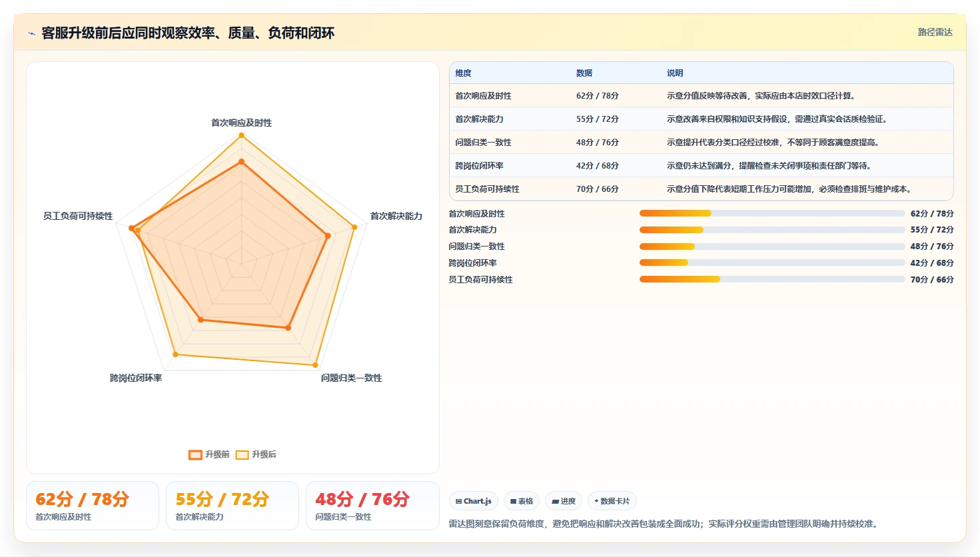
Task: Click the 62分 / 78分 table cell
Action: pyautogui.click(x=598, y=96)
